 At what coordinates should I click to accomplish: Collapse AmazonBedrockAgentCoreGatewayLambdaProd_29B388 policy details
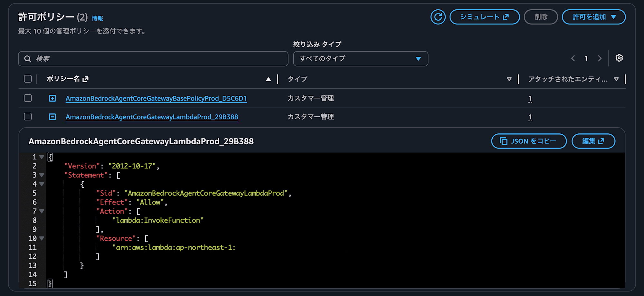(52, 117)
